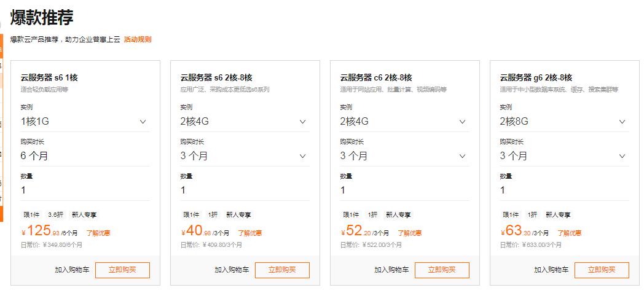
Task: Click the quantity field in c6 2核-8核 card
Action: (x=404, y=190)
